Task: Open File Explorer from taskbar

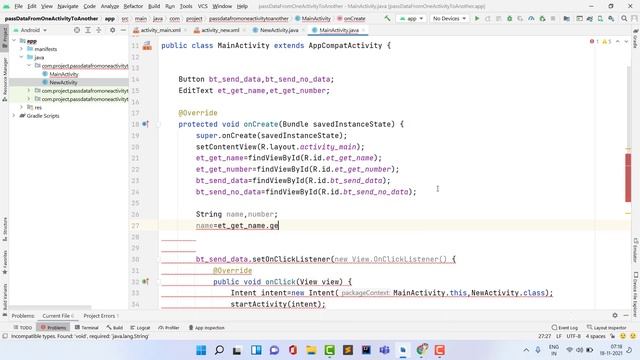Action: 311,350
